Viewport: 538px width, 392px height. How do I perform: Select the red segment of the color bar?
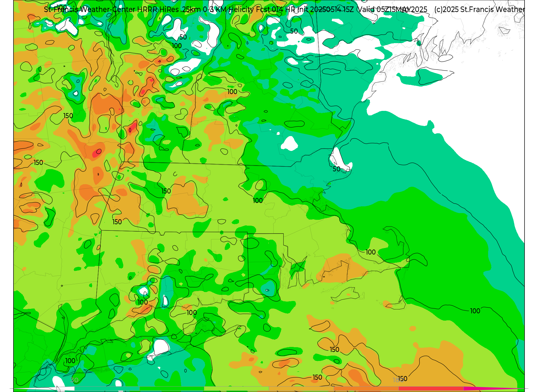431,389
